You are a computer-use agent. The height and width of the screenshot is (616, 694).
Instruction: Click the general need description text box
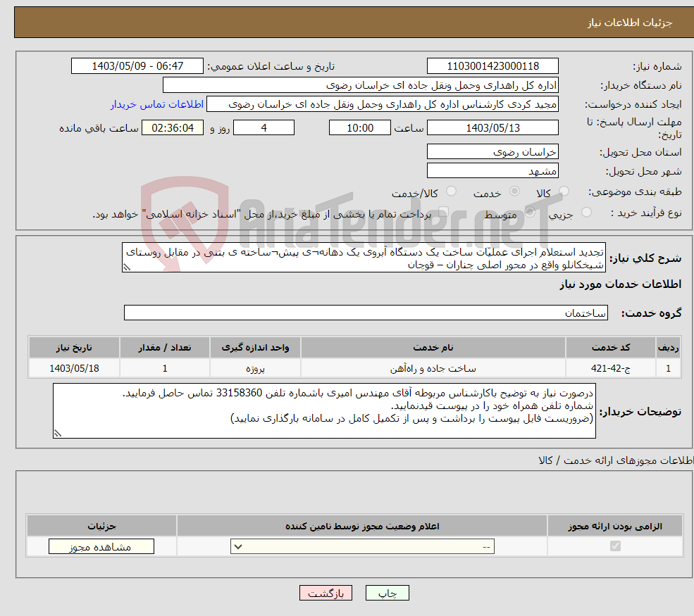[x=364, y=258]
